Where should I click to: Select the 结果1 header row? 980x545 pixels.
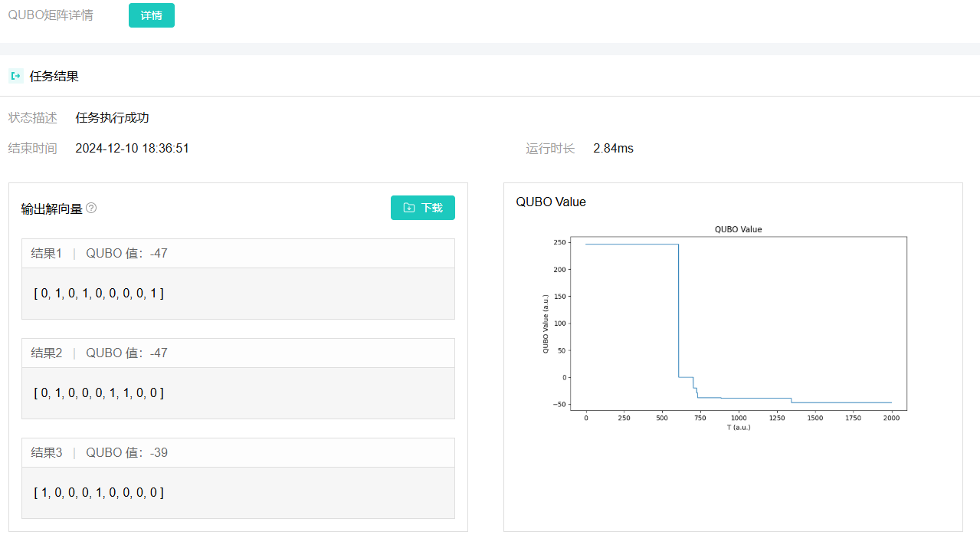coord(238,254)
